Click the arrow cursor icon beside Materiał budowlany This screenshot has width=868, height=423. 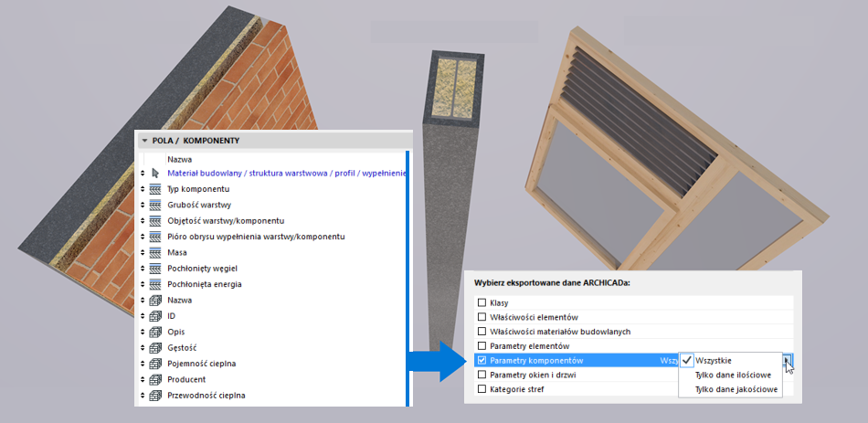coord(155,174)
